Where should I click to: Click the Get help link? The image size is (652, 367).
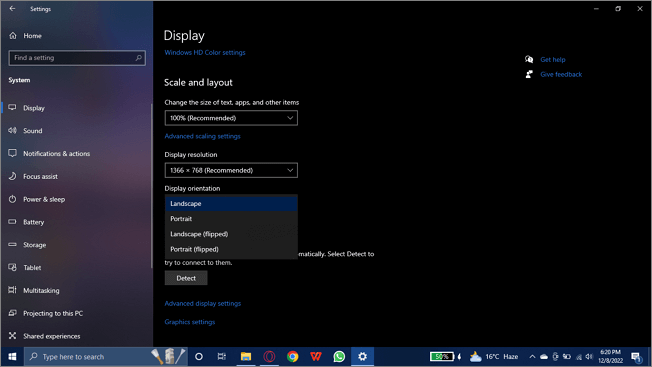(553, 60)
